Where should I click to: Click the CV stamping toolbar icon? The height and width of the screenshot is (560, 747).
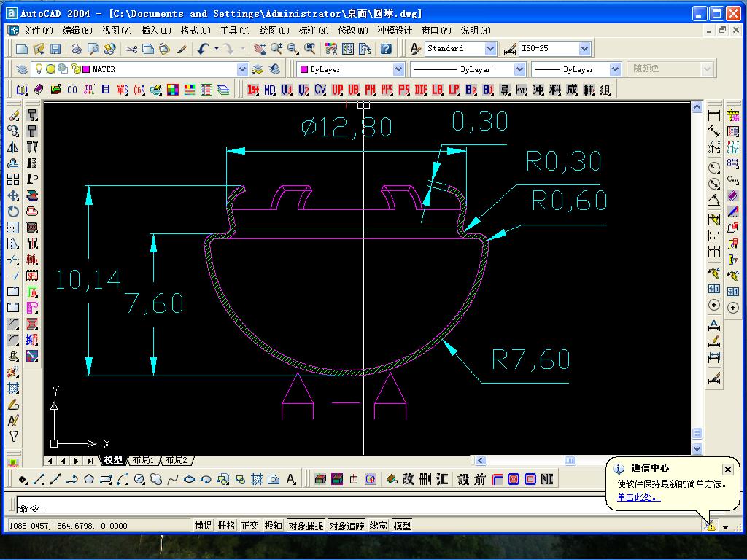point(320,90)
